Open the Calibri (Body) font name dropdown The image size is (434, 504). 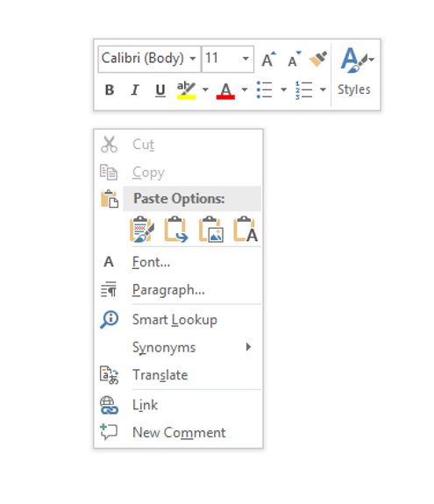[x=193, y=59]
